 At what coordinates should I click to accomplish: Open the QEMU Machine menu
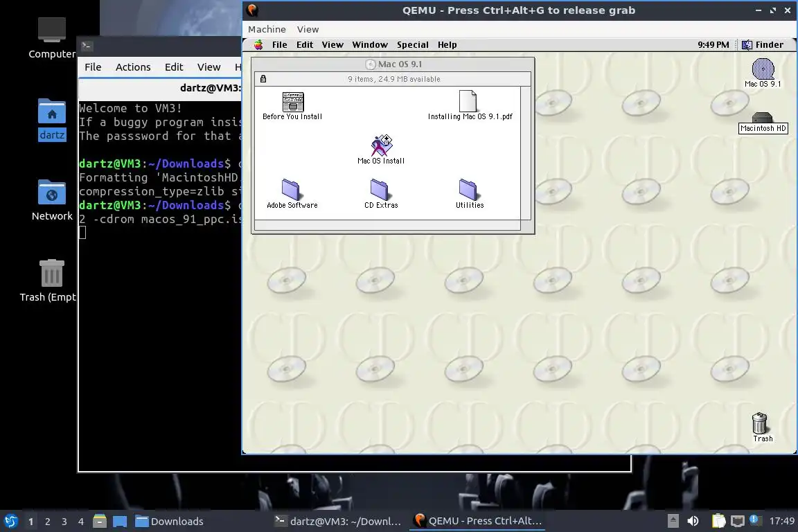pos(267,30)
